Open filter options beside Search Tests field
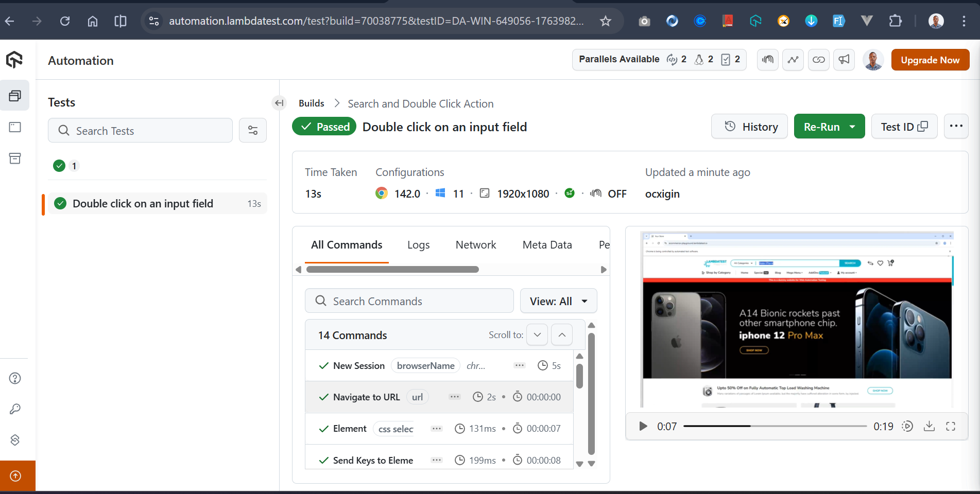 252,130
